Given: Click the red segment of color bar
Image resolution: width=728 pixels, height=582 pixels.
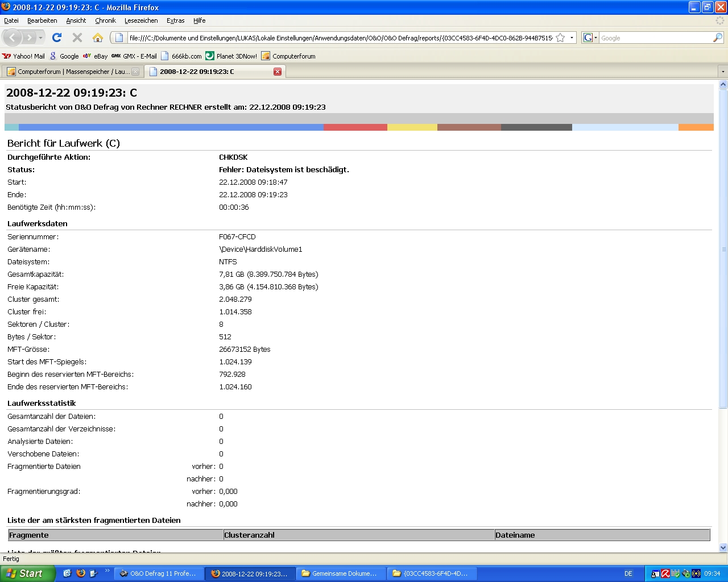Looking at the screenshot, I should [x=355, y=127].
